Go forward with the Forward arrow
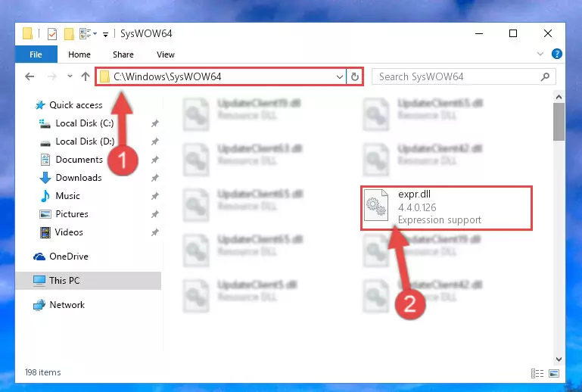This screenshot has width=582, height=392. pyautogui.click(x=52, y=76)
